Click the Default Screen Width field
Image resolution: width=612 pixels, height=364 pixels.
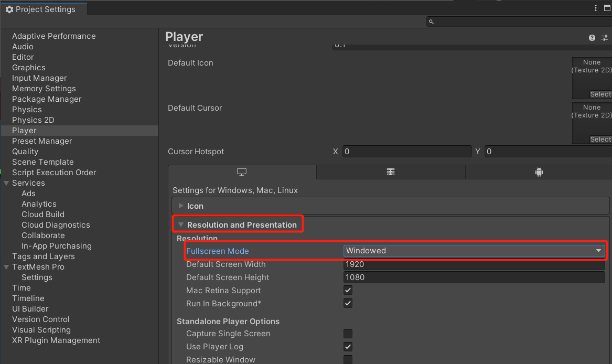tap(474, 264)
